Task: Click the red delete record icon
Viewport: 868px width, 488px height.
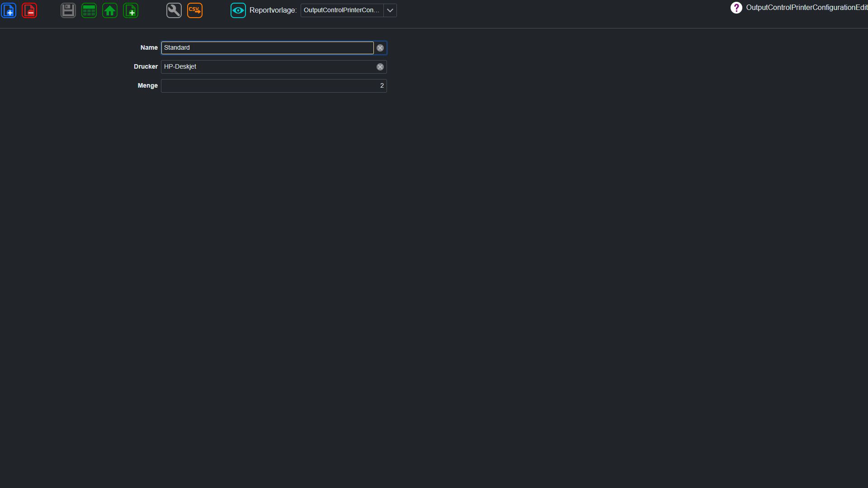Action: 29,10
